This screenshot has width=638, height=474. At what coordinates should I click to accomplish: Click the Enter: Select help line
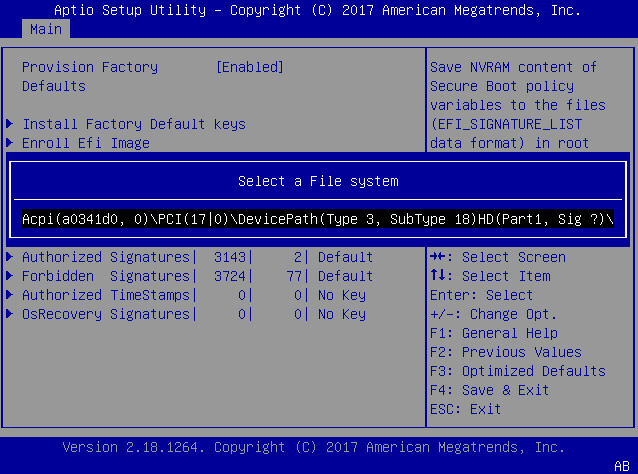(481, 295)
